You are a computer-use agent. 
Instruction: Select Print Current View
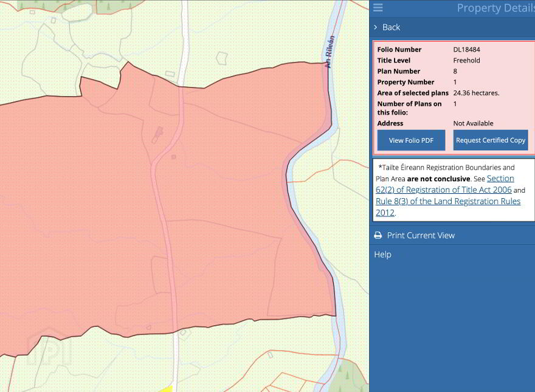point(421,235)
